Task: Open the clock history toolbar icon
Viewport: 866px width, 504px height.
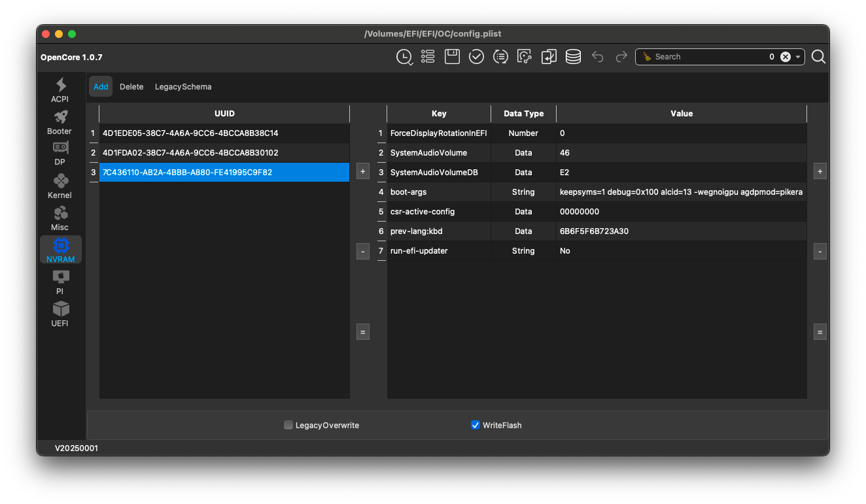Action: pos(404,57)
